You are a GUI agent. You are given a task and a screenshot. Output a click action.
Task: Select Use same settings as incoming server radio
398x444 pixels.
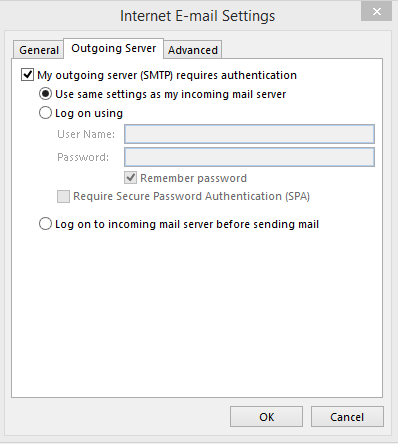[x=45, y=94]
